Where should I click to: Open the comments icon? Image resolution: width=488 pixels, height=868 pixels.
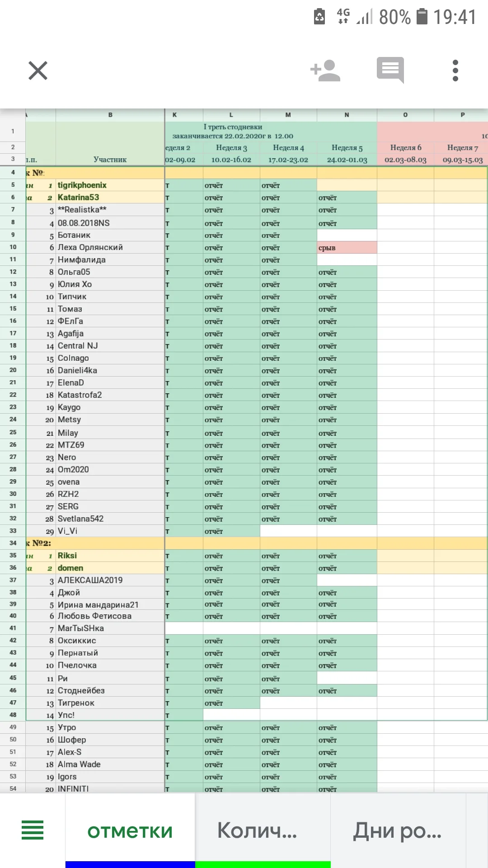tap(390, 70)
